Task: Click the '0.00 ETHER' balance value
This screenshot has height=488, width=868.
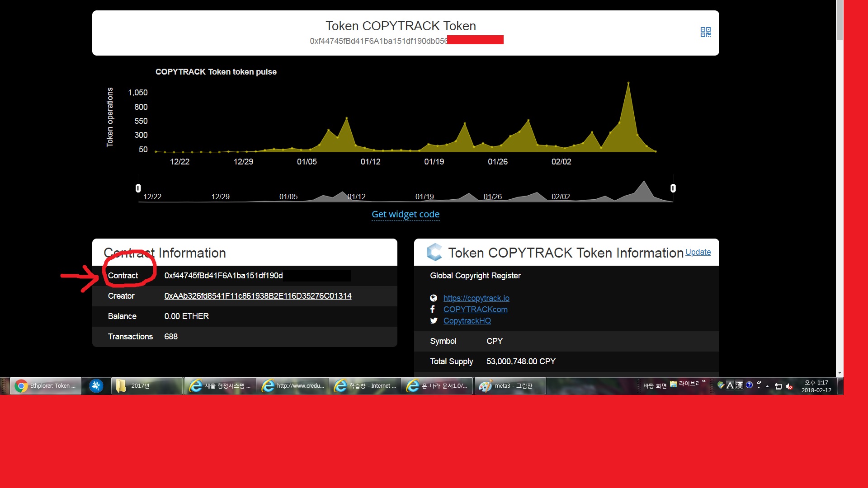Action: click(x=187, y=316)
